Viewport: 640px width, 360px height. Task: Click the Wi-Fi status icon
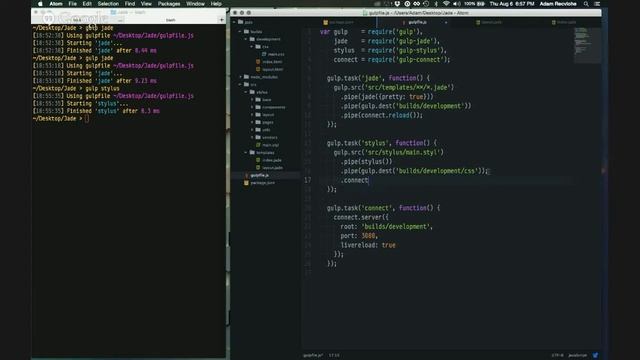click(446, 4)
